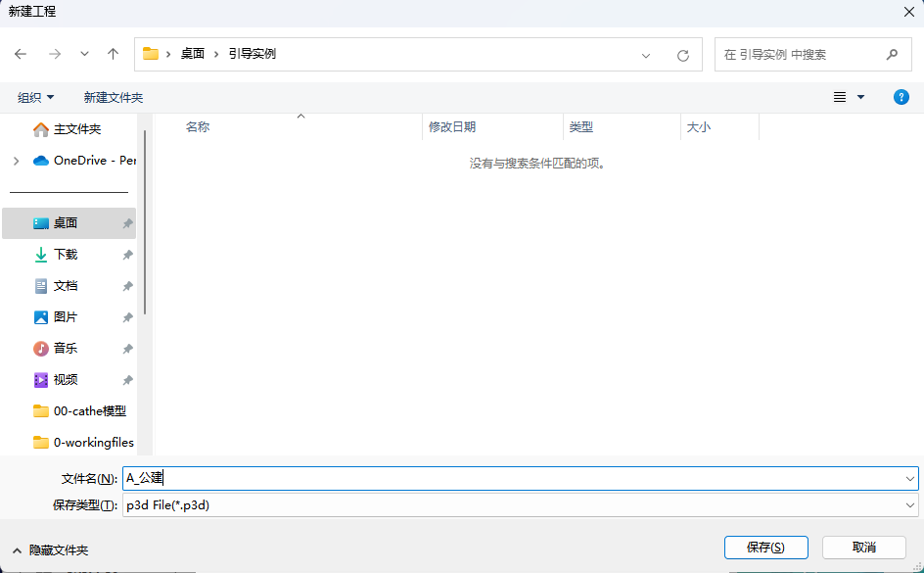Unpin 桌面 using its pin icon
The width and height of the screenshot is (924, 573).
127,223
